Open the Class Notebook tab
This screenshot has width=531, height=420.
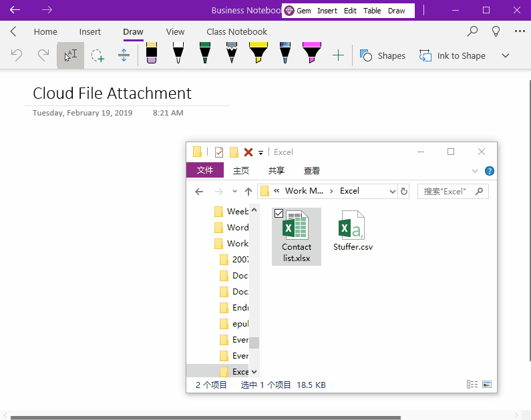(x=236, y=32)
